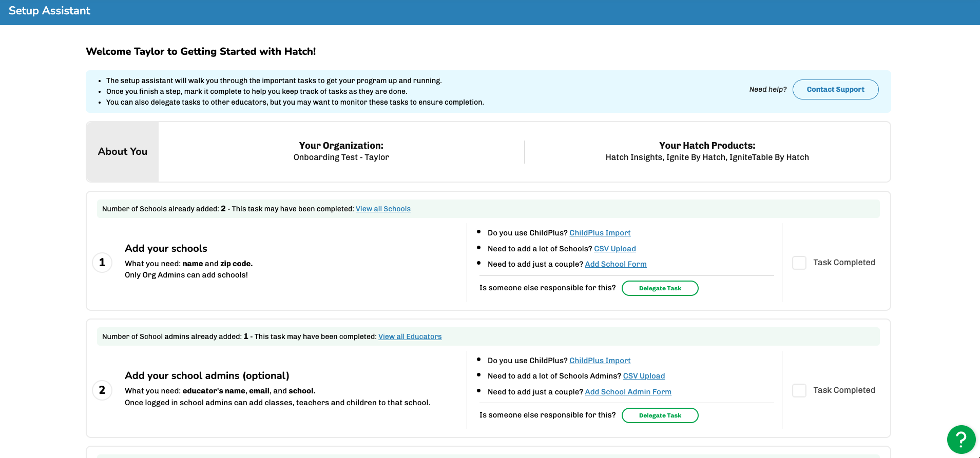
Task: Open the green help question mark icon
Action: tap(961, 440)
